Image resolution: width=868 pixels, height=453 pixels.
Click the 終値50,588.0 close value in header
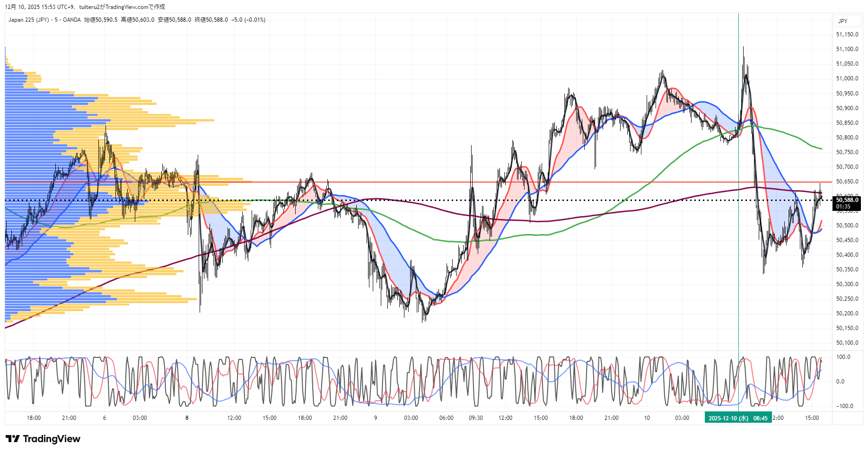point(211,20)
